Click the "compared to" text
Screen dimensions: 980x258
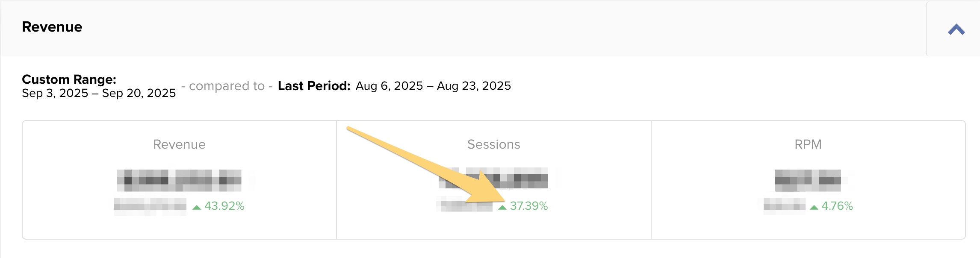click(227, 86)
